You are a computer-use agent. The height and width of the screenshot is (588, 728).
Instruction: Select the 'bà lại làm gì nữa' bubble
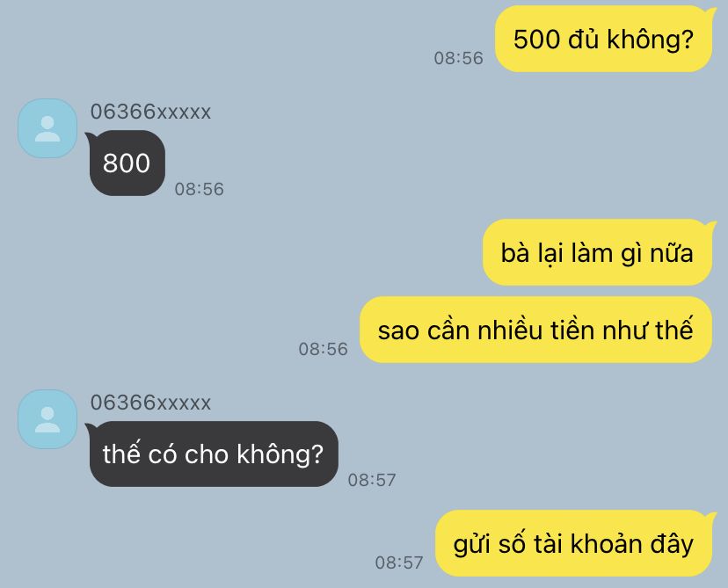(598, 253)
